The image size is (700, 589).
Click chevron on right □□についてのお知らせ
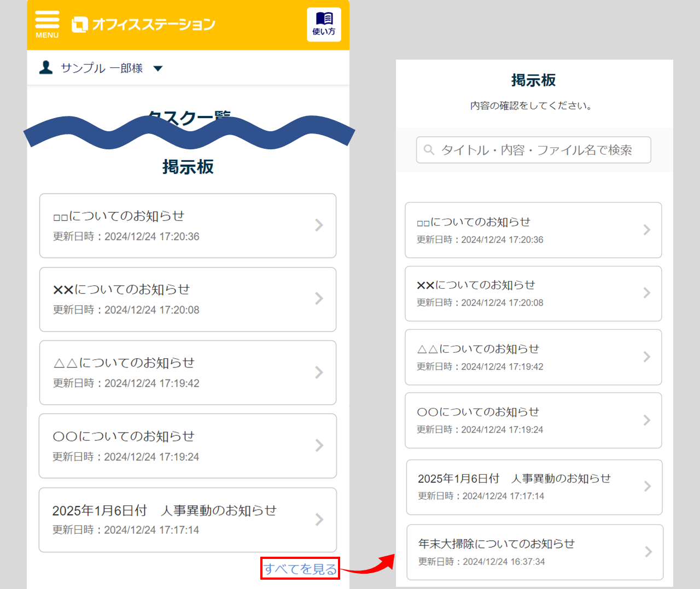[646, 230]
